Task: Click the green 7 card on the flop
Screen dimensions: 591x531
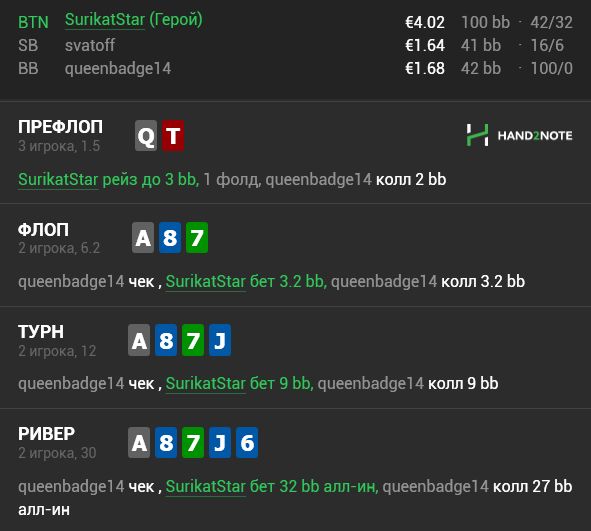Action: coord(197,238)
